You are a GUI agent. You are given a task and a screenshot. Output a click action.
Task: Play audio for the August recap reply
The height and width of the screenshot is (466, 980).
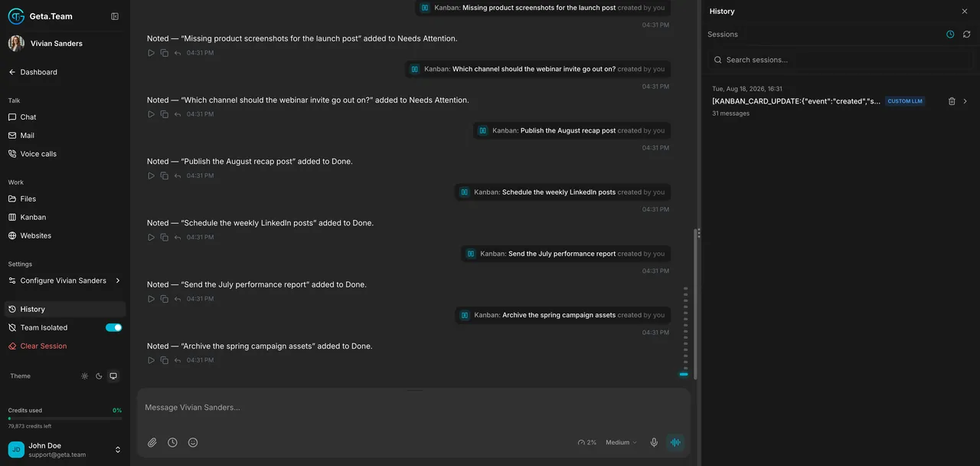click(151, 176)
